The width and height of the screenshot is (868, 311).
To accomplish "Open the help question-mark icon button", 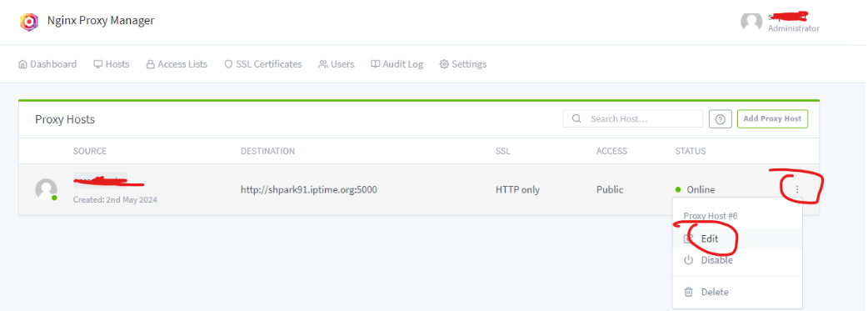I will (x=721, y=119).
